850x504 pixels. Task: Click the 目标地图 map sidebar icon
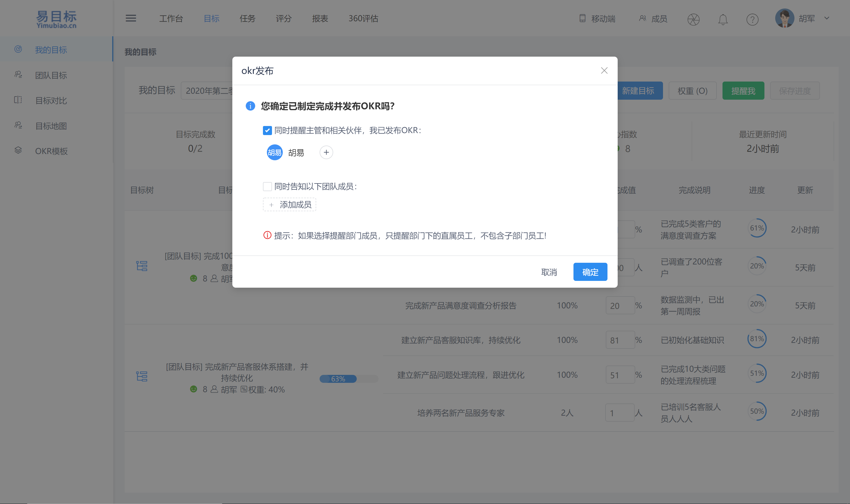[x=18, y=125]
